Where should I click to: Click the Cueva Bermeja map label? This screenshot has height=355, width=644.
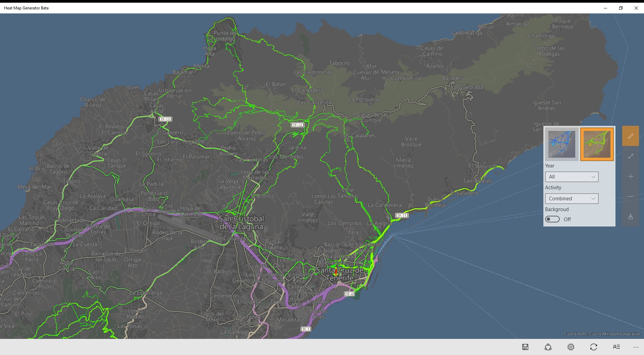click(435, 202)
